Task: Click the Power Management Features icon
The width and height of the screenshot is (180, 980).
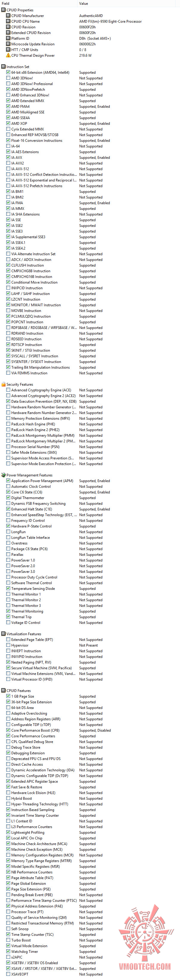Action: [x=3, y=475]
